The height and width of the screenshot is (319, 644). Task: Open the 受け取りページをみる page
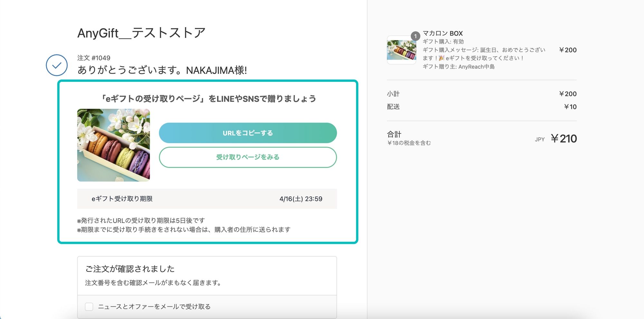point(247,157)
